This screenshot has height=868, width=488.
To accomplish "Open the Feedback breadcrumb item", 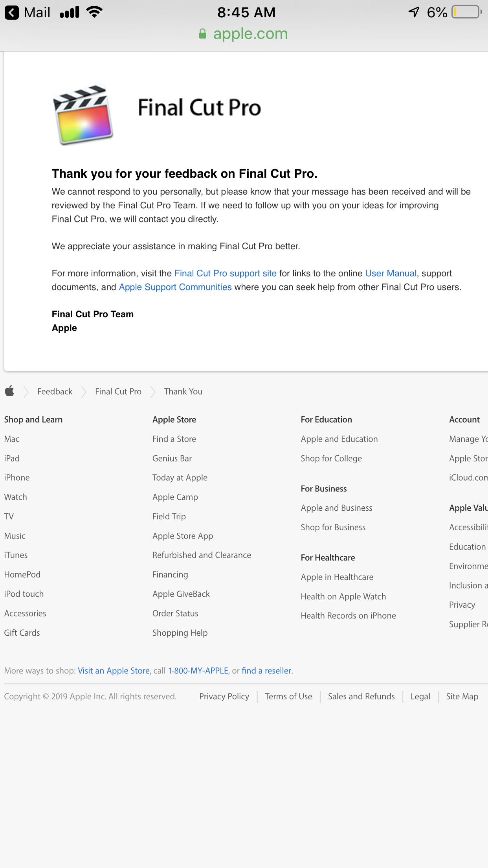I will [55, 392].
